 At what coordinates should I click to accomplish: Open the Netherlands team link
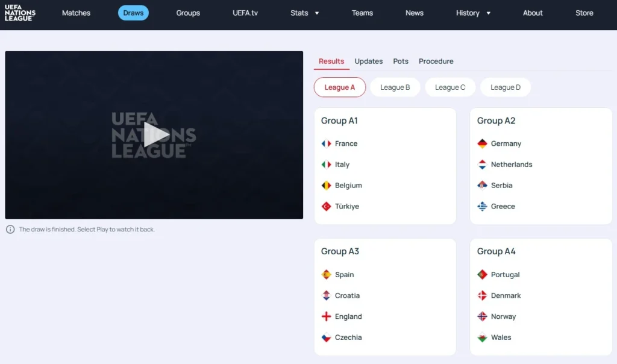(x=512, y=165)
